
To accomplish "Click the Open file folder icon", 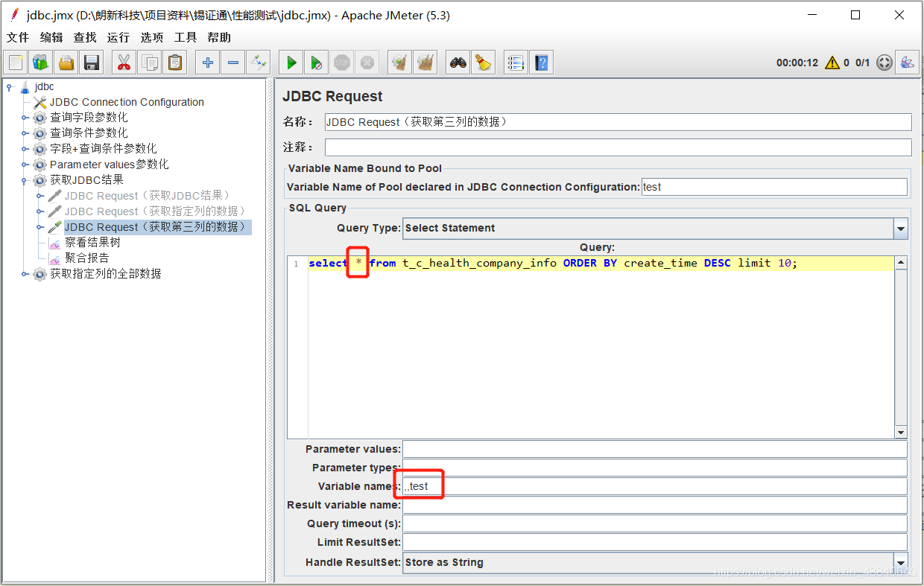I will click(66, 63).
